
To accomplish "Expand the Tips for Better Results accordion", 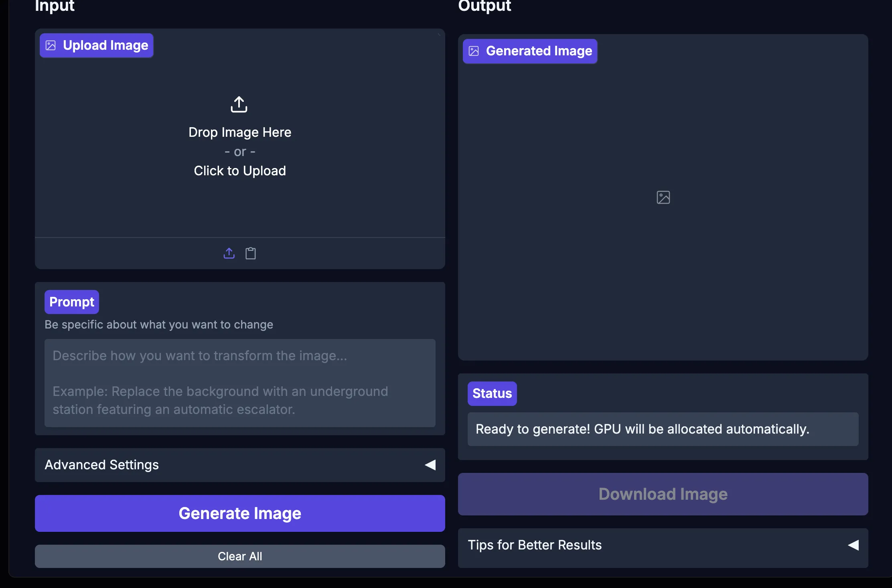I will pos(535,545).
